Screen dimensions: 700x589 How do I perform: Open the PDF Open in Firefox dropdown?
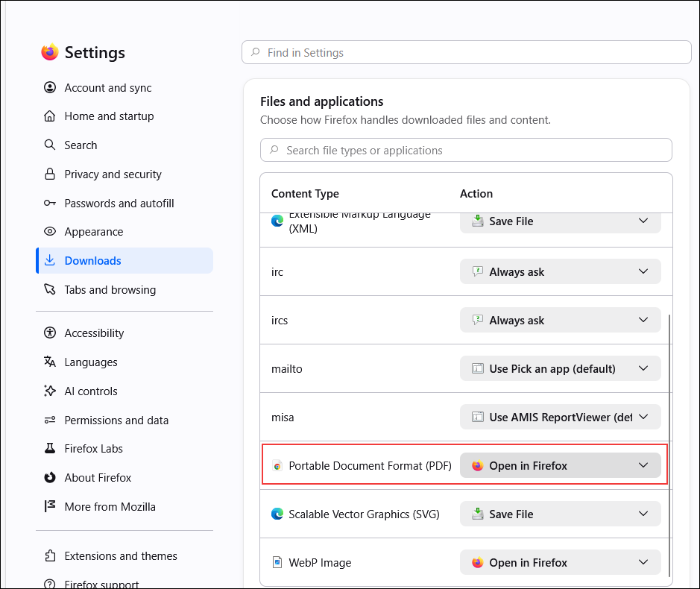point(561,465)
